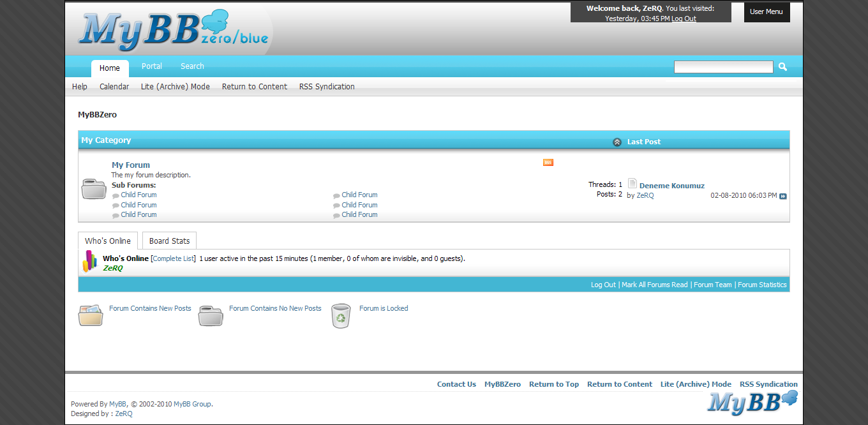The image size is (868, 425).
Task: Open the Calendar menu item
Action: coord(114,87)
